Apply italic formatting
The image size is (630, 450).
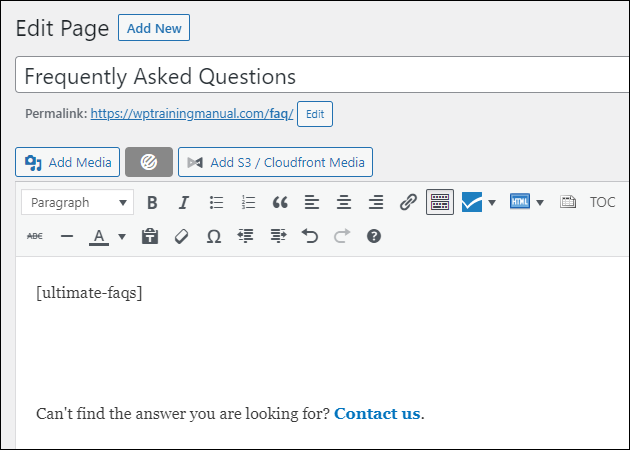click(184, 202)
